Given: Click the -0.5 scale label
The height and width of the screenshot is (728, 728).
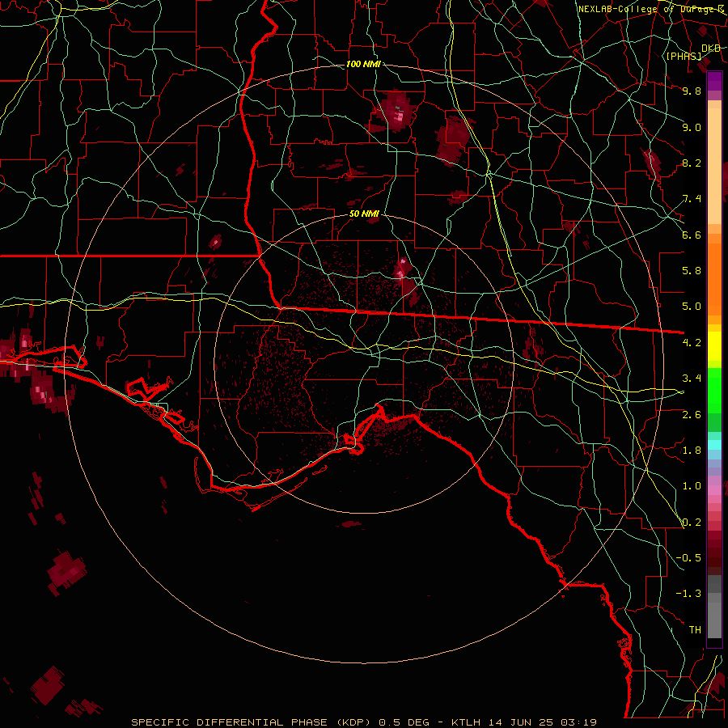Looking at the screenshot, I should 688,558.
